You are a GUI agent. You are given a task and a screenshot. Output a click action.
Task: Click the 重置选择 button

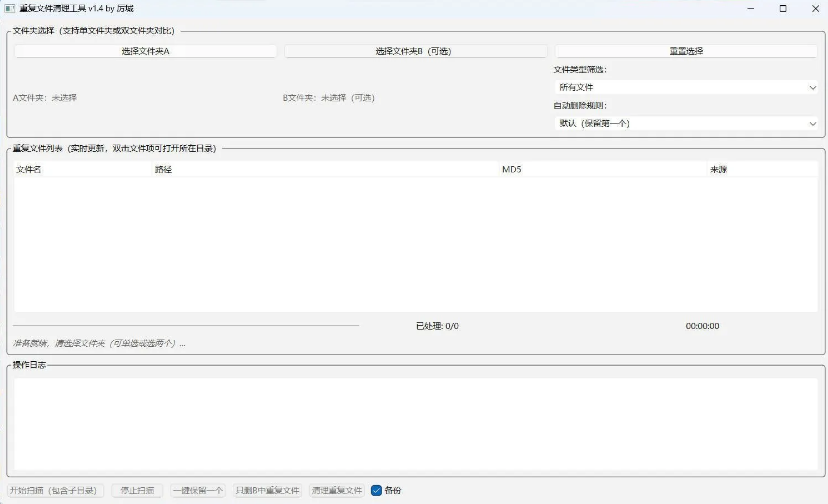[x=686, y=51]
